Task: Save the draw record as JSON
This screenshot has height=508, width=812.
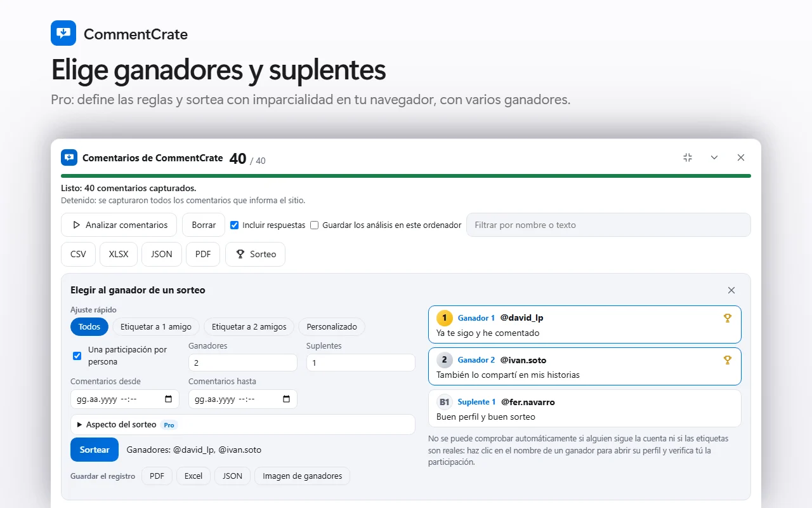Action: click(232, 476)
